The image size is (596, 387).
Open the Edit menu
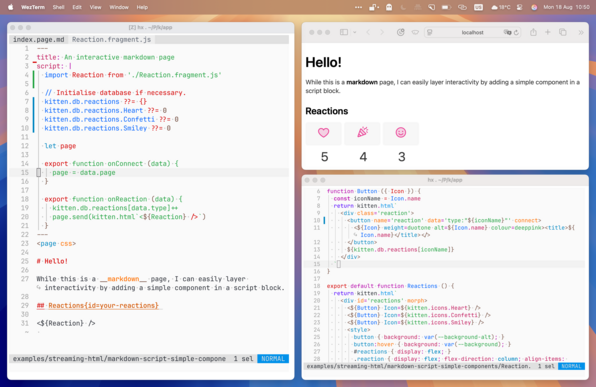coord(77,7)
